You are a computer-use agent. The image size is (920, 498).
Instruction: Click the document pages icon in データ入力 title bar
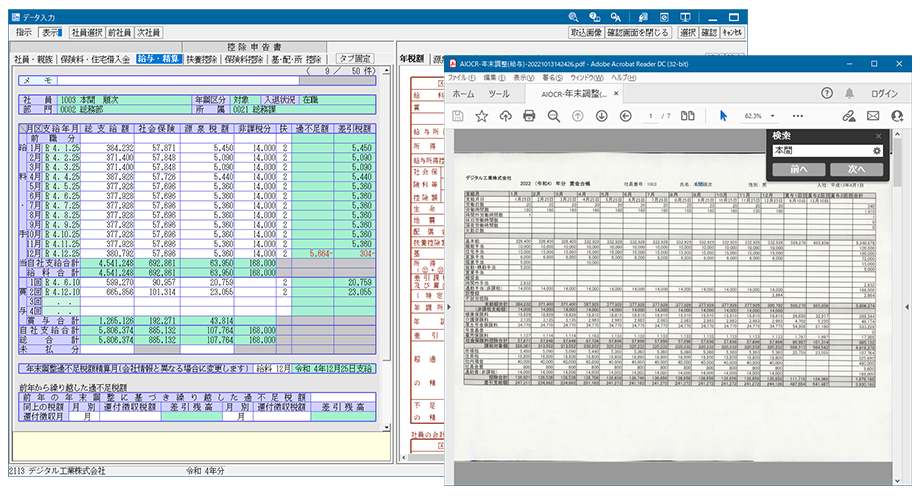(644, 17)
